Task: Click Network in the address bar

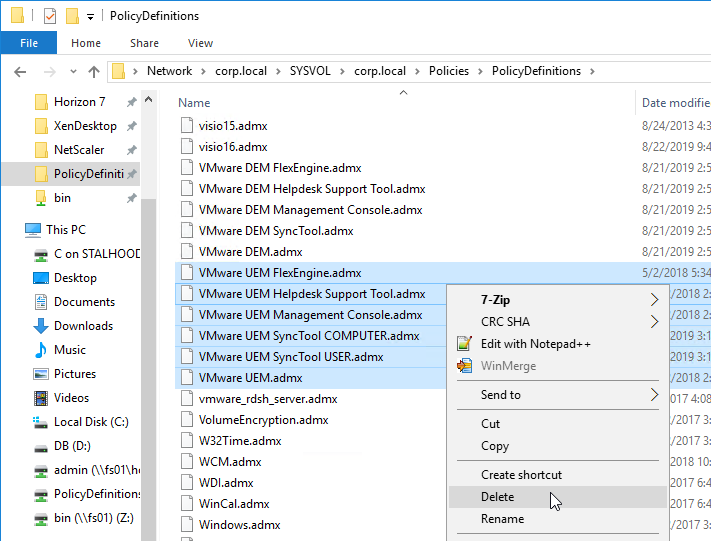Action: pos(169,71)
